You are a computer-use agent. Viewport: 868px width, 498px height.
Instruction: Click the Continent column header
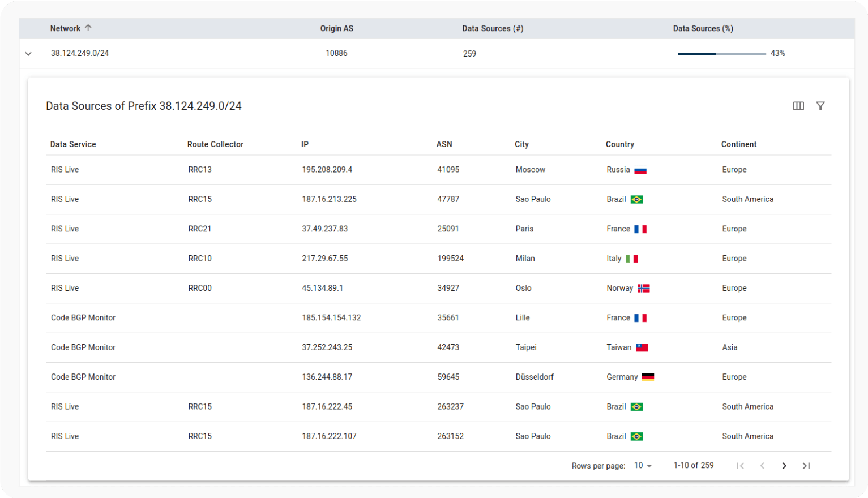click(738, 144)
